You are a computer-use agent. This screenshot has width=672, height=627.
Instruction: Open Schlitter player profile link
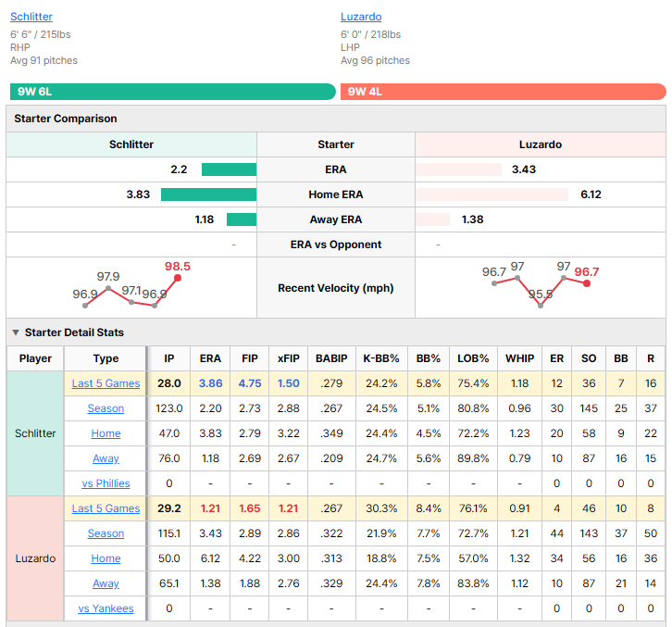pyautogui.click(x=31, y=17)
